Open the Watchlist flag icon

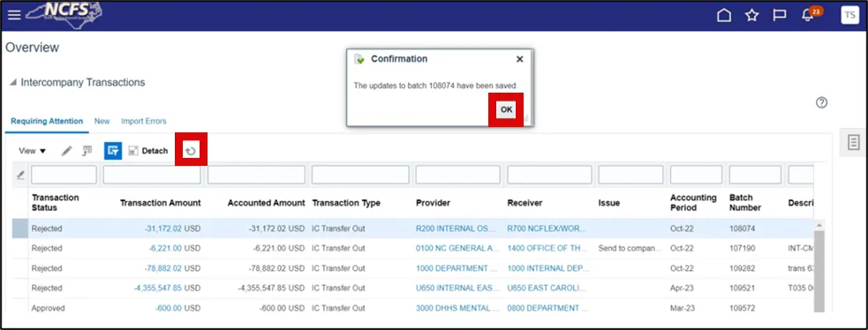pyautogui.click(x=780, y=16)
